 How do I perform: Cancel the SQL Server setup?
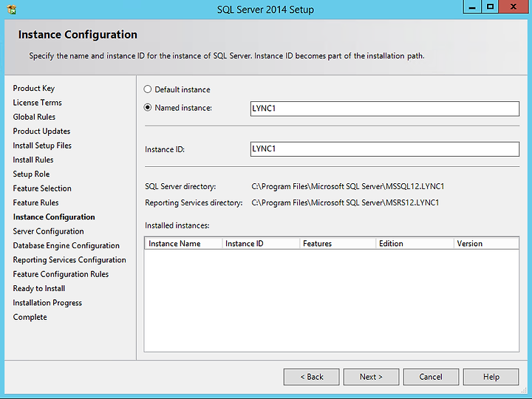pyautogui.click(x=431, y=377)
